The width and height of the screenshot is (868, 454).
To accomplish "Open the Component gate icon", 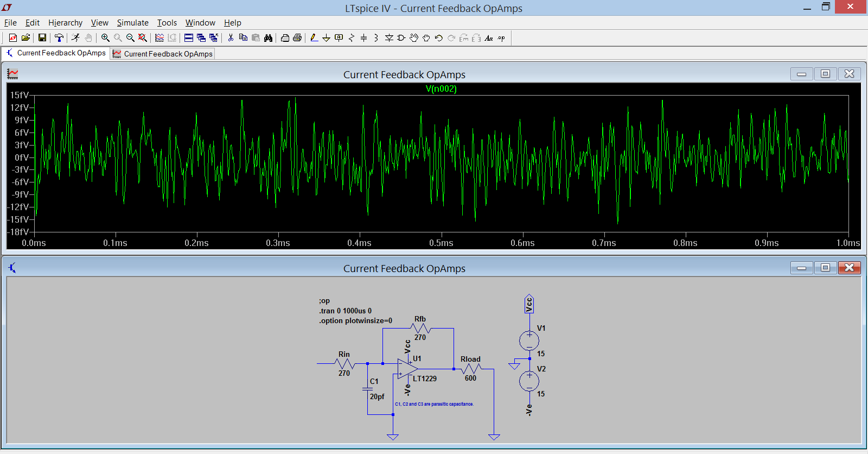I will click(401, 38).
